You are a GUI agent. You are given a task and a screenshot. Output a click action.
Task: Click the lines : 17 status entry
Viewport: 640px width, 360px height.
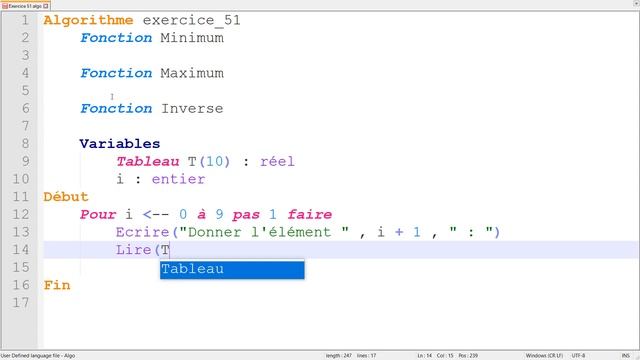coord(366,356)
